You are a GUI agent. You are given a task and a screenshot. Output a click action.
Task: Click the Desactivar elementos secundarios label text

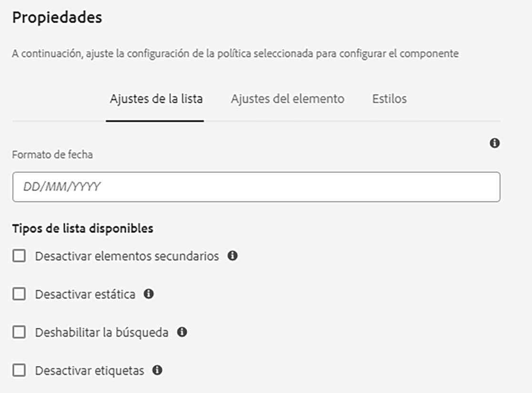[x=127, y=256]
